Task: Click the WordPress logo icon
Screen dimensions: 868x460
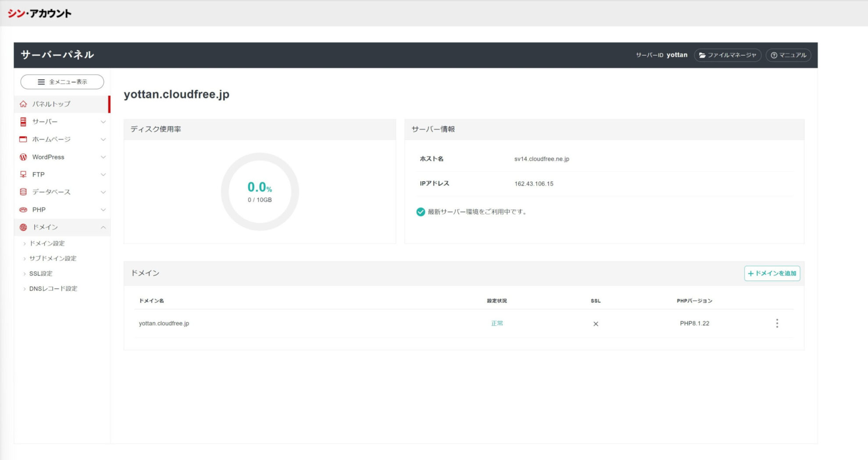Action: 23,157
